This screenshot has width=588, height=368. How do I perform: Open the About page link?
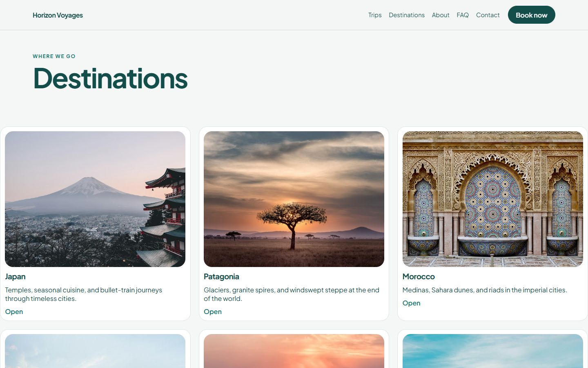pos(441,15)
